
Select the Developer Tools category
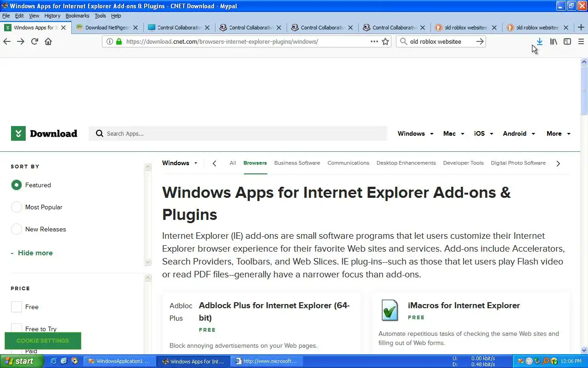tap(464, 163)
